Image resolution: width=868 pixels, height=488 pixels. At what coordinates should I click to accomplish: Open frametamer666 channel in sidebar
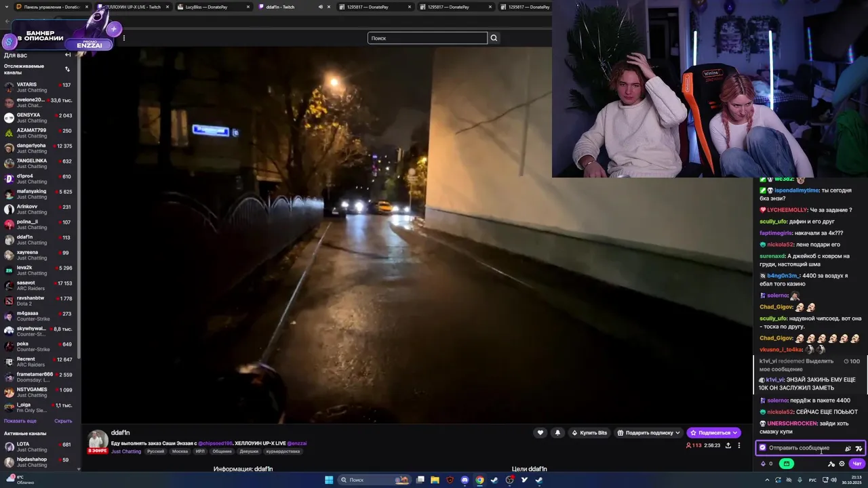[x=40, y=377]
